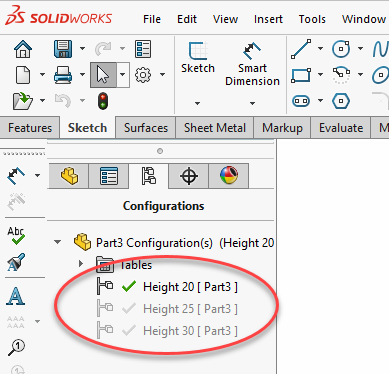The height and width of the screenshot is (374, 389).
Task: Click the sidebar Smart Dimension icon
Action: tap(16, 176)
